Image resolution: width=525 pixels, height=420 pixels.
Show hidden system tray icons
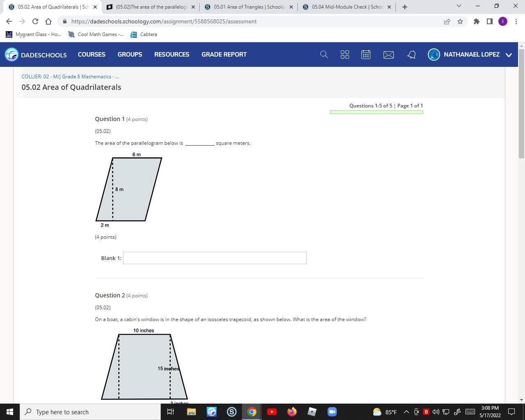406,412
